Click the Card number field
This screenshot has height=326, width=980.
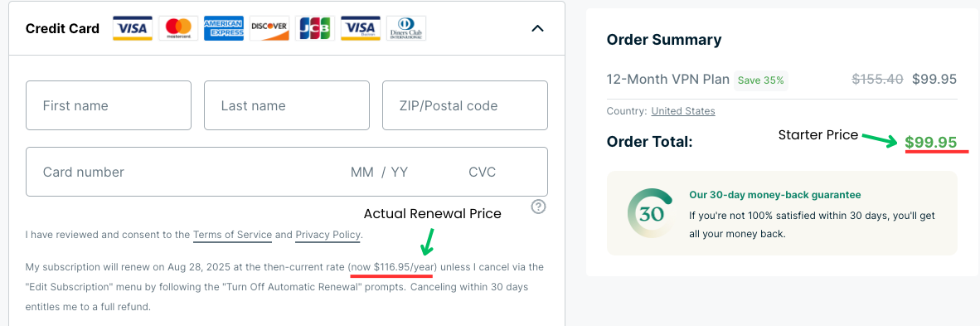pos(182,172)
